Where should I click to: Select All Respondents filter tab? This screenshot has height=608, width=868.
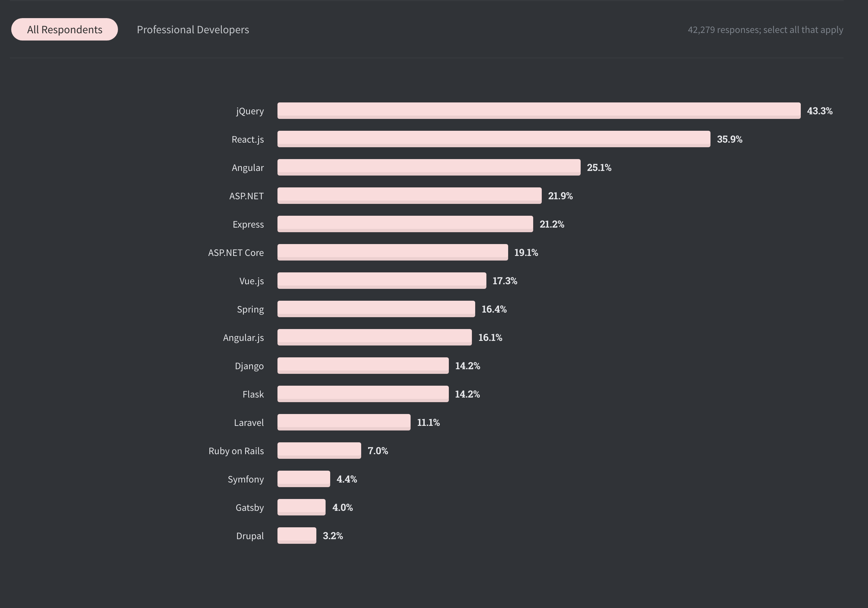(x=64, y=29)
